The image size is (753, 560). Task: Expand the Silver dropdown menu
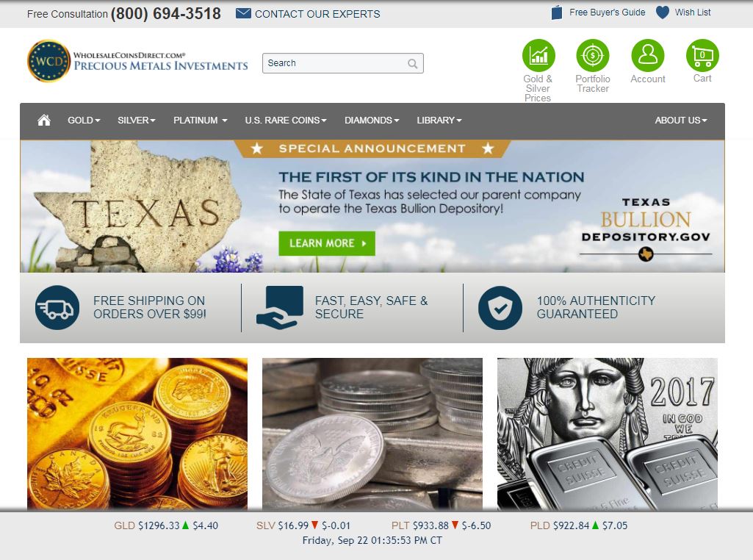(x=137, y=121)
